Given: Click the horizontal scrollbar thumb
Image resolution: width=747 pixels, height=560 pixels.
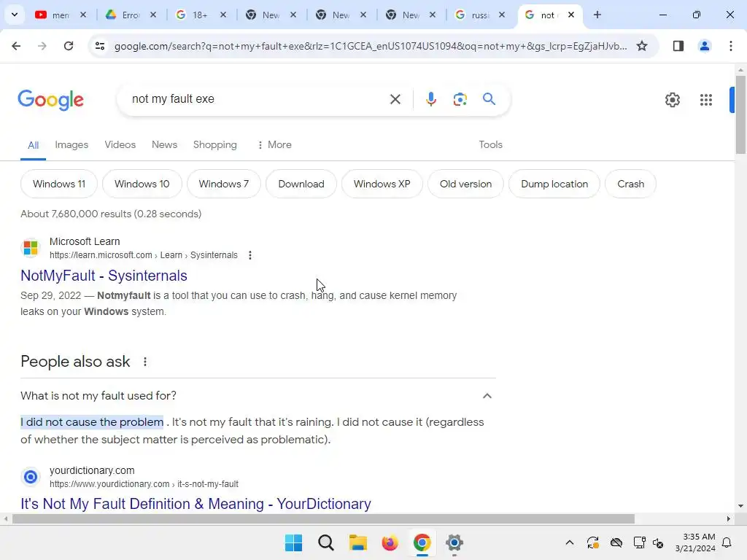Looking at the screenshot, I should 323,518.
